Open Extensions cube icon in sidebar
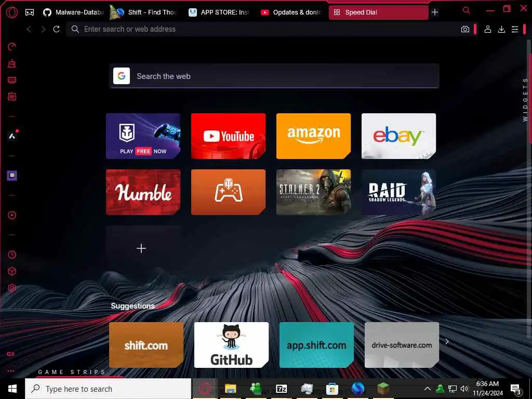This screenshot has width=532, height=399. tap(12, 271)
